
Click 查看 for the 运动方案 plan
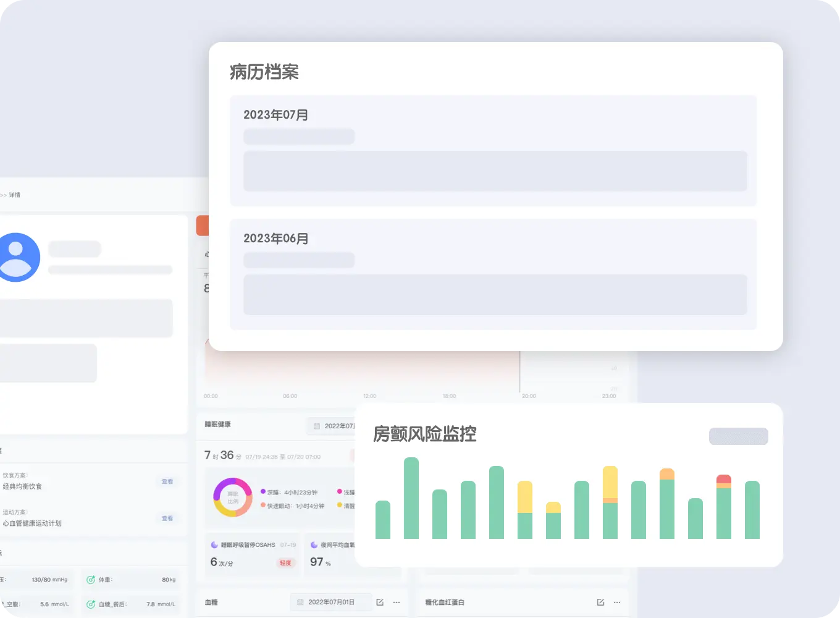167,519
